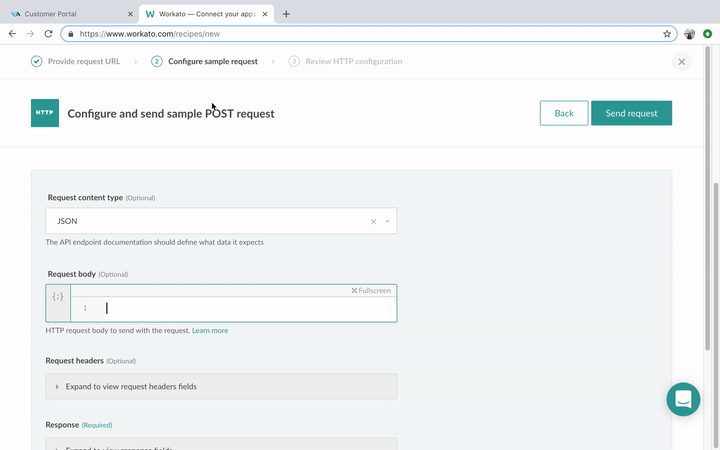Click the Back button
This screenshot has height=450, width=720.
pyautogui.click(x=564, y=113)
